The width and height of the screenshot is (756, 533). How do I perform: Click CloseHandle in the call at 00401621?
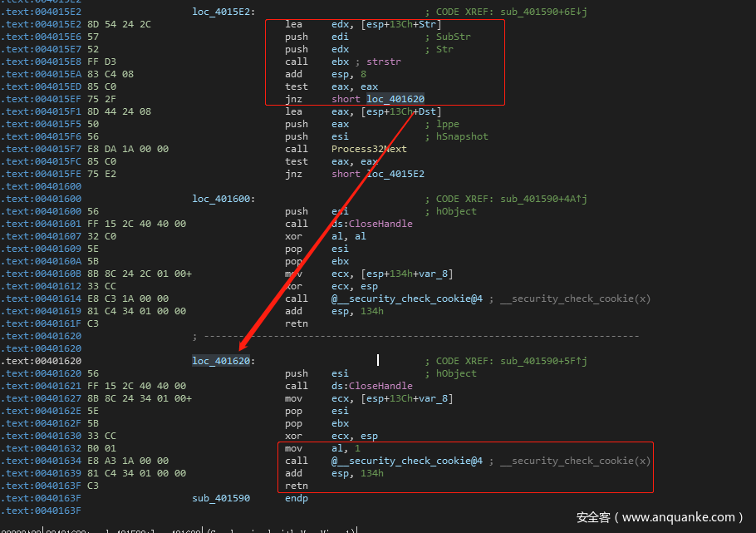click(380, 386)
